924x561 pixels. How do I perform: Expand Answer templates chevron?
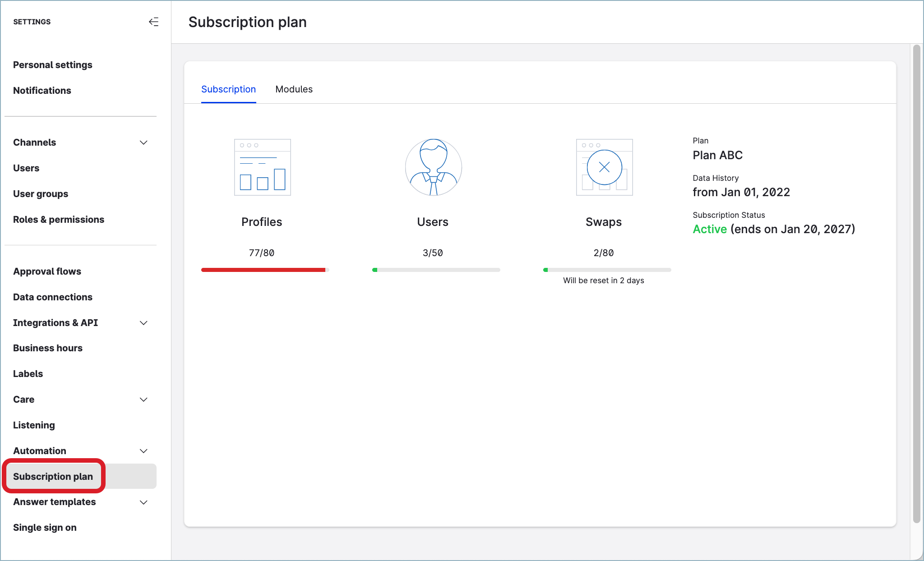[x=143, y=502]
